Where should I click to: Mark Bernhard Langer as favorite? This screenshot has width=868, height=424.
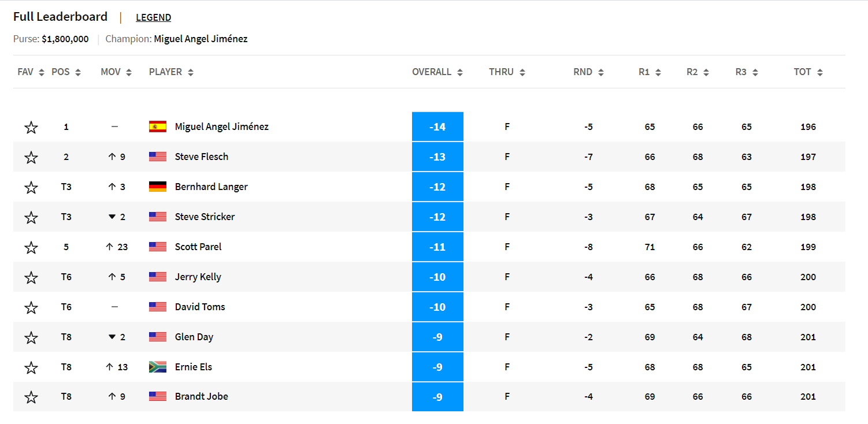(31, 187)
